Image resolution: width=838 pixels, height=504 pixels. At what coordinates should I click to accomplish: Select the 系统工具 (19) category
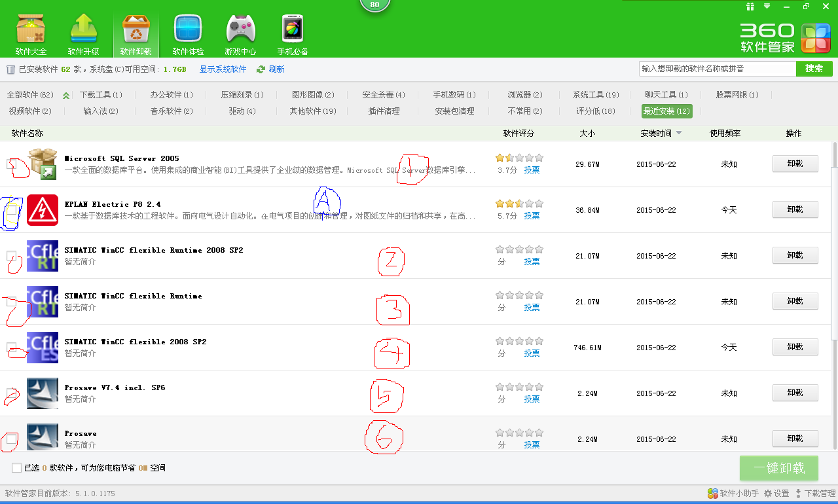(x=596, y=95)
